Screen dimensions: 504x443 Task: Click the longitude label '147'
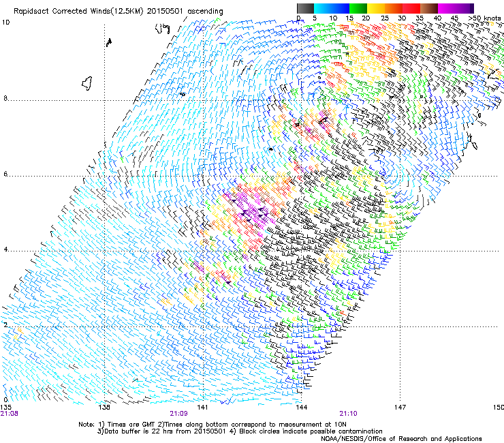pos(400,408)
